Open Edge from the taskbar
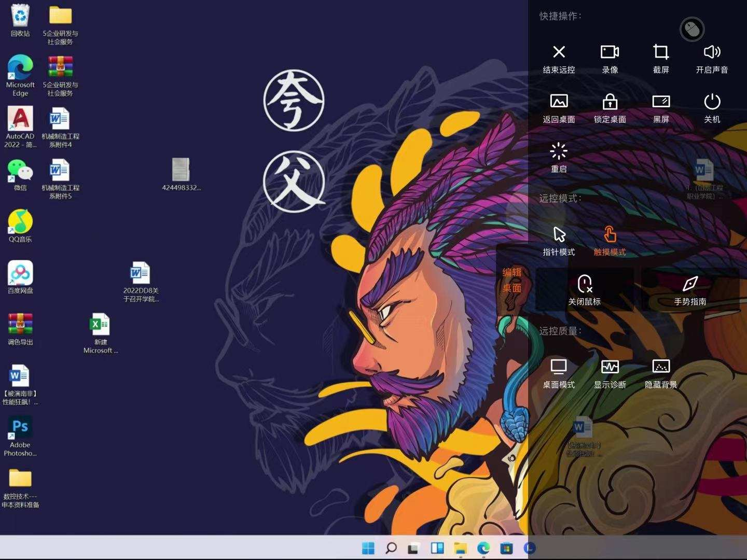 pos(483,548)
